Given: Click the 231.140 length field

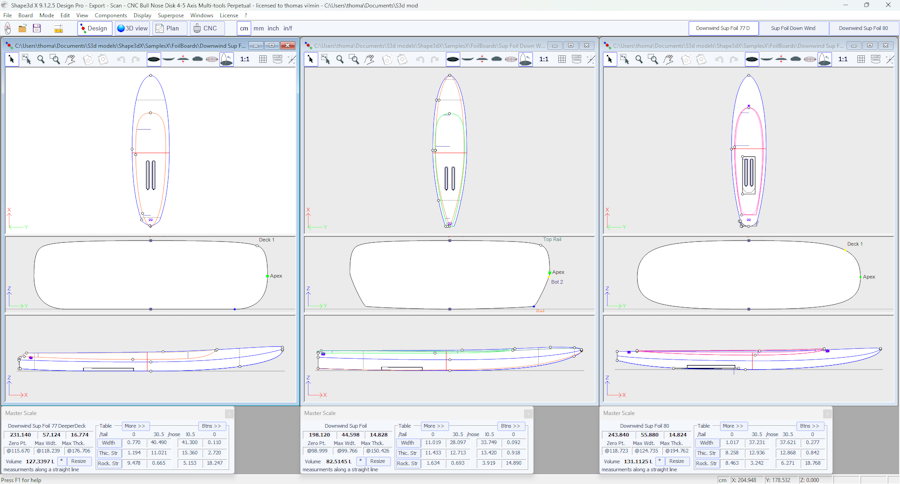Looking at the screenshot, I should [x=20, y=435].
